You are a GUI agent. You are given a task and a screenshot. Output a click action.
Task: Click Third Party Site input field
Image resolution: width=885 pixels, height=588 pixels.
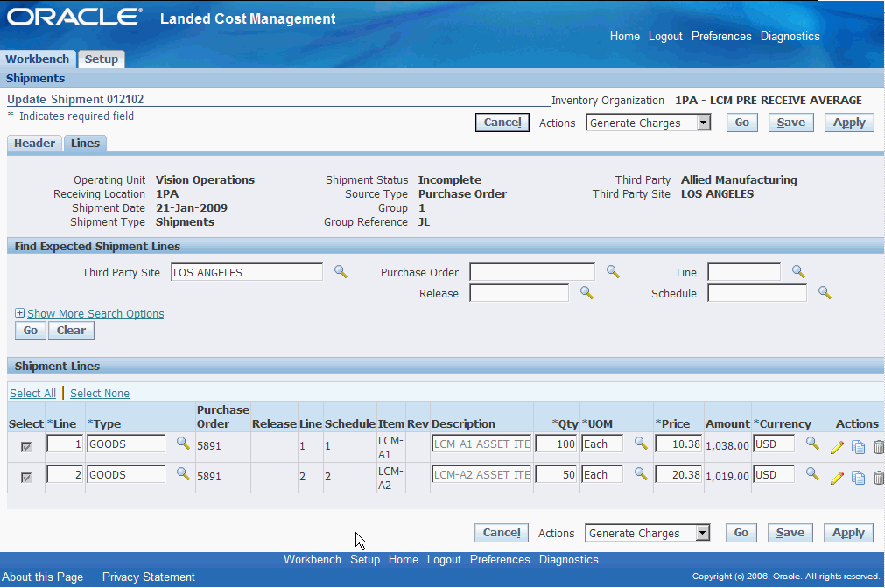click(x=247, y=272)
